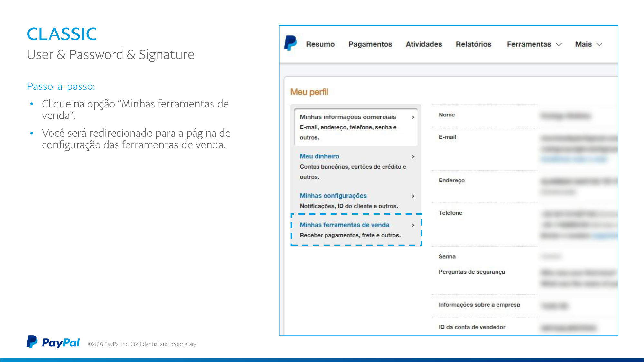Select the Minhas configurações link
Screen dimensions: 644x362
333,196
